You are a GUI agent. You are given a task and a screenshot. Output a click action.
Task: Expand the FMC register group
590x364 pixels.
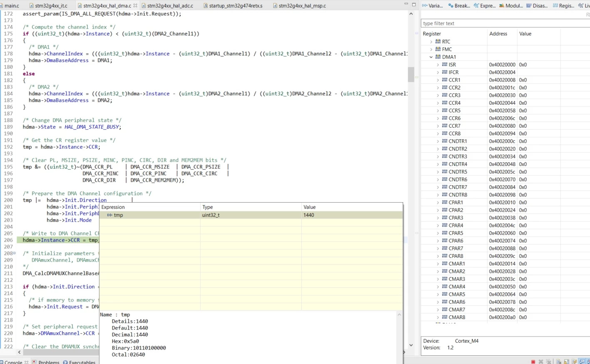click(431, 49)
